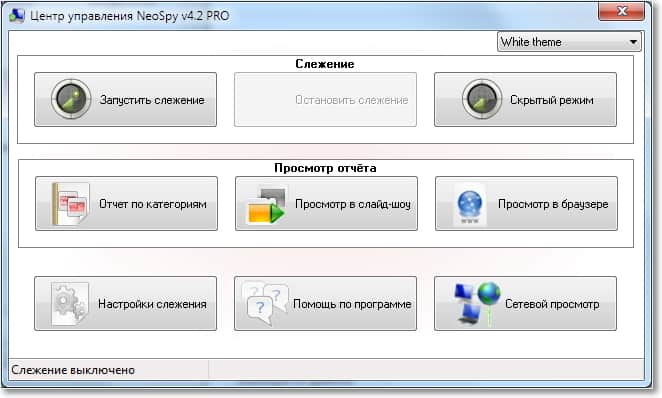
Task: Open Помощь по программе label
Action: 352,304
